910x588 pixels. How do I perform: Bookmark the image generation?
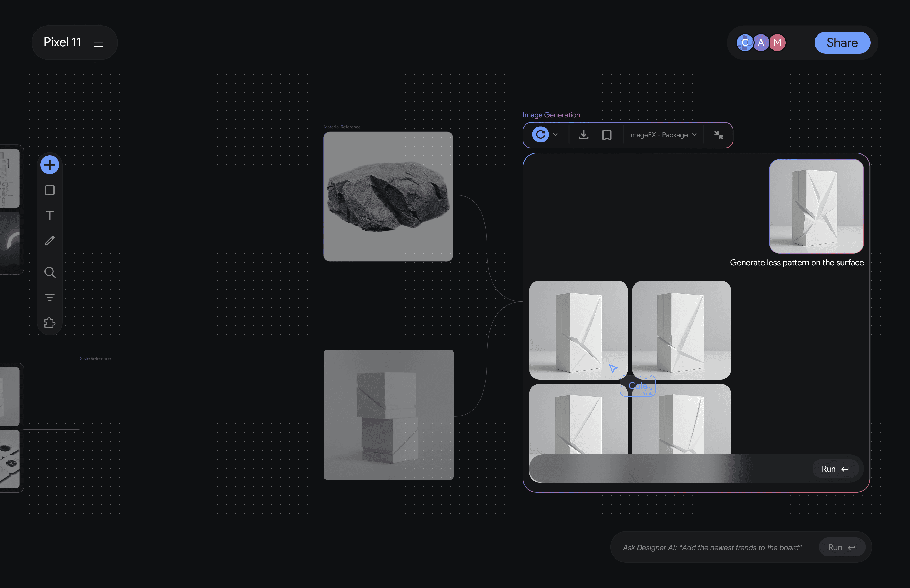[x=607, y=135]
